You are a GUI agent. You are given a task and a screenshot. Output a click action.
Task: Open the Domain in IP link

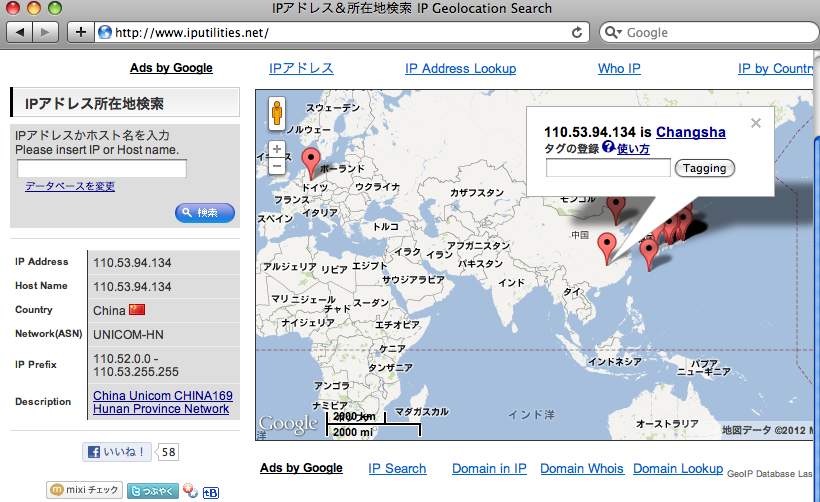click(489, 469)
